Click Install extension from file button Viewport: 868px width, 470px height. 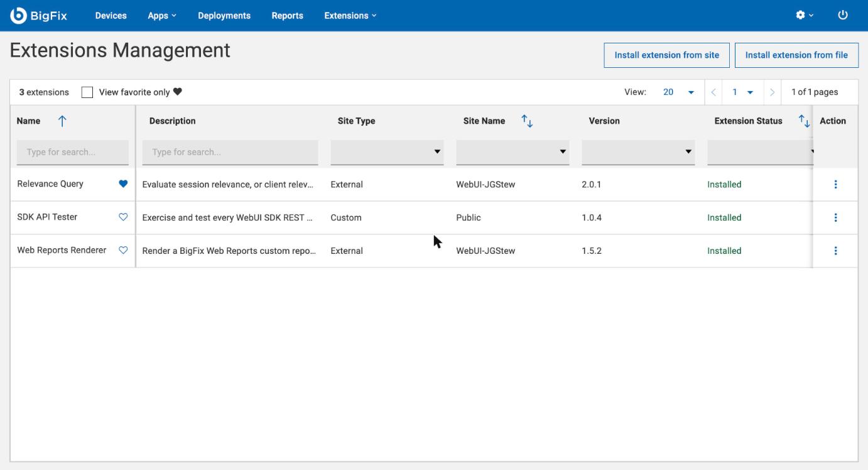tap(796, 55)
